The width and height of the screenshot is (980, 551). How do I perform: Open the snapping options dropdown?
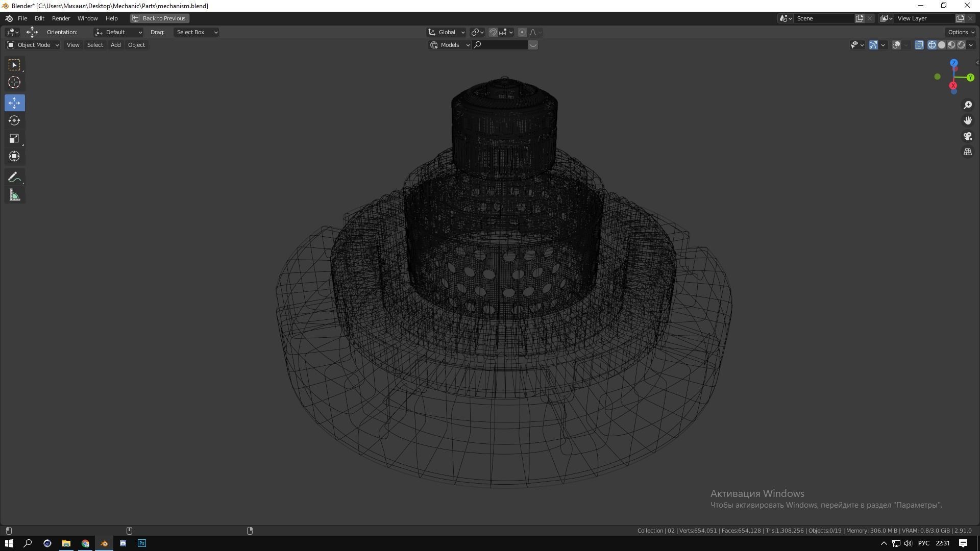click(506, 32)
